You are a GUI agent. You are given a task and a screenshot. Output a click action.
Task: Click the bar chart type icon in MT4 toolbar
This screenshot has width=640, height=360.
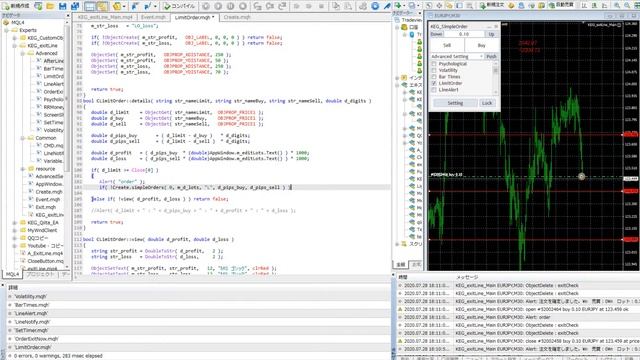[x=584, y=6]
